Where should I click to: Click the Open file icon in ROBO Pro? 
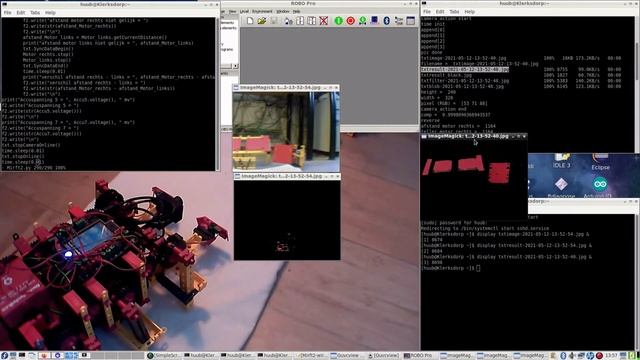click(262, 20)
